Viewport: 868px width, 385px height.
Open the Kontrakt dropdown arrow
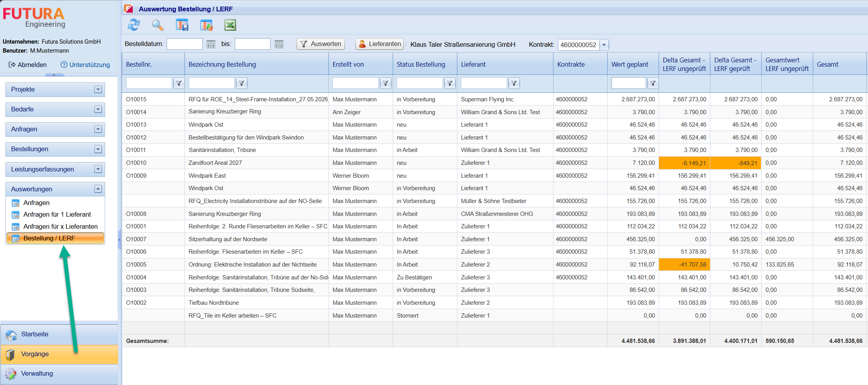(x=604, y=45)
